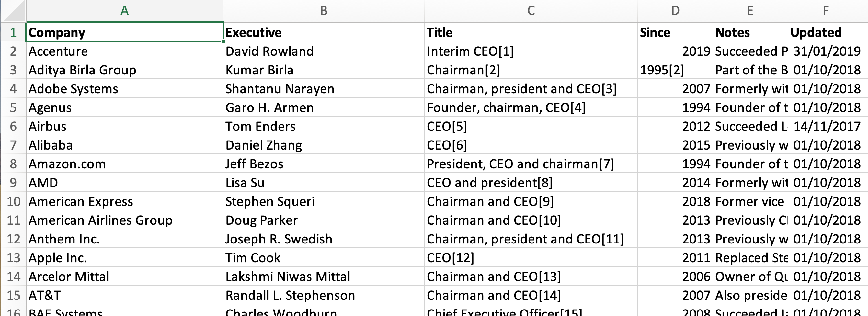Click the fill handle of cell A1
Image resolution: width=868 pixels, height=316 pixels.
(223, 41)
